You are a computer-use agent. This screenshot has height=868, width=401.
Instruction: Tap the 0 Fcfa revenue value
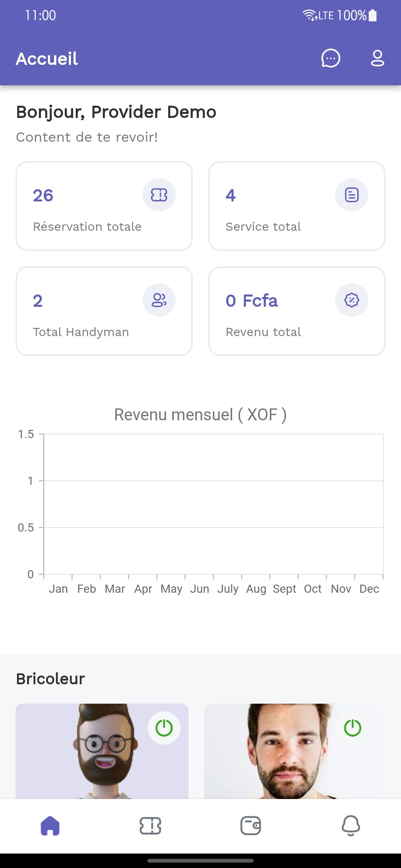252,300
